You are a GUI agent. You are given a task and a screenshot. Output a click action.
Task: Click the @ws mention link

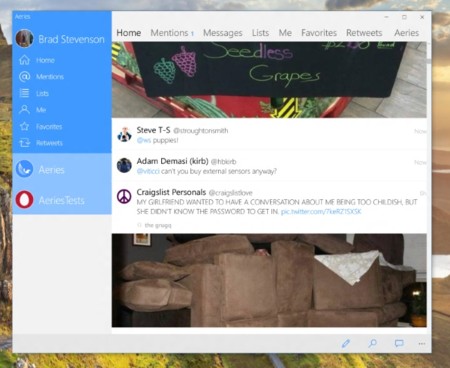[x=144, y=140]
